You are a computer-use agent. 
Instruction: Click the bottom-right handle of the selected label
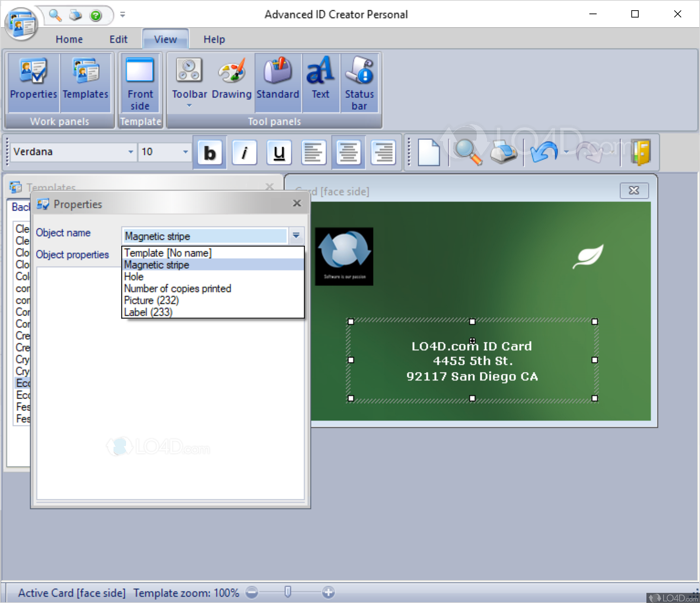[594, 398]
